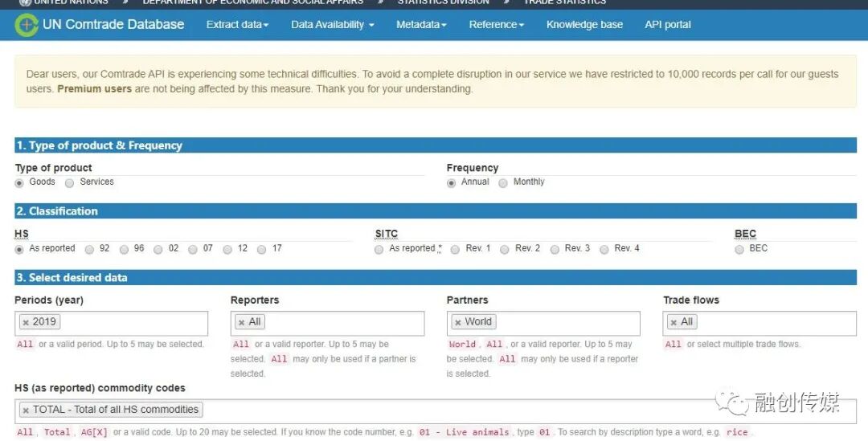Select Goods as type of product
Viewport: 868px width, 441px height.
[19, 183]
